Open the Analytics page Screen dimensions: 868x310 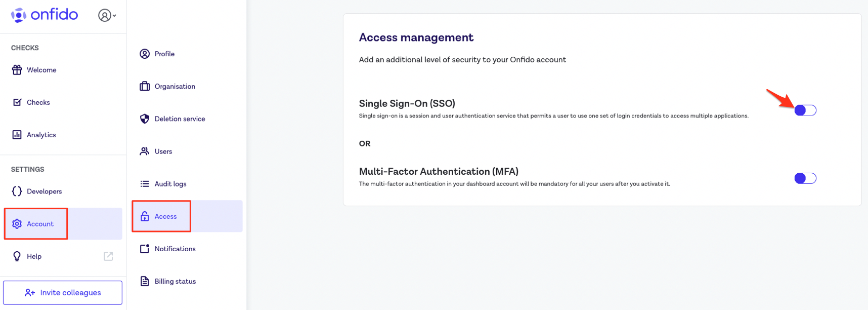tap(63, 135)
